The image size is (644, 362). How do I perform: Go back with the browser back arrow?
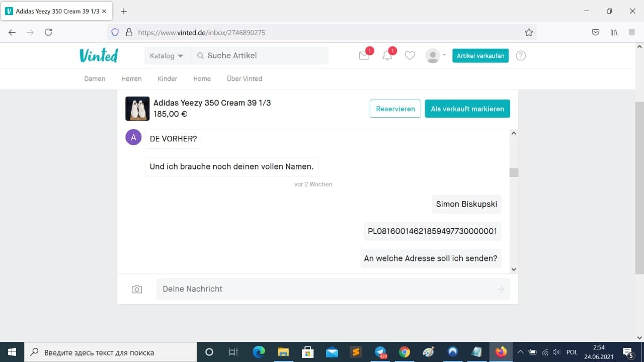12,32
